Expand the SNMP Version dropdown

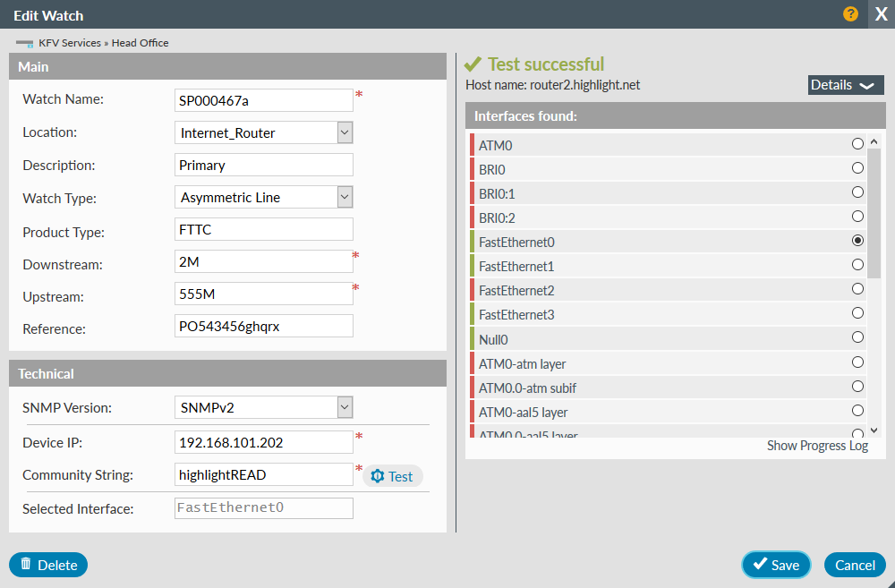[345, 407]
